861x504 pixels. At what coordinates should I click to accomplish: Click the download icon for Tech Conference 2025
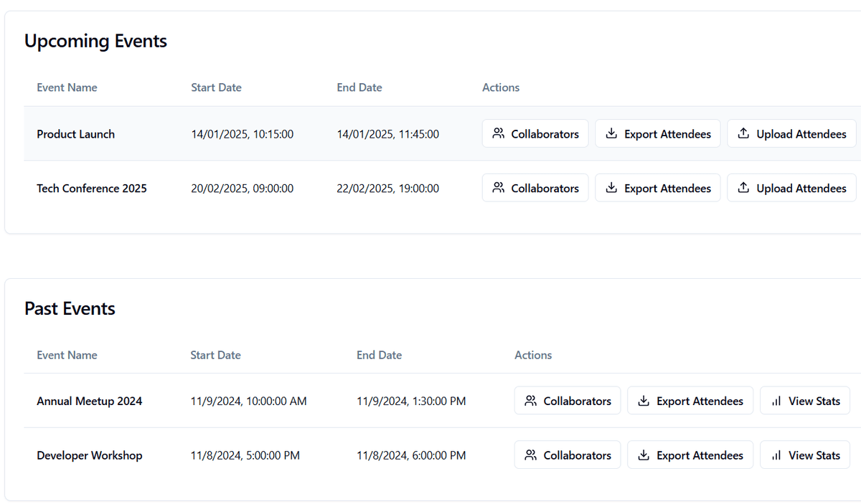(611, 188)
